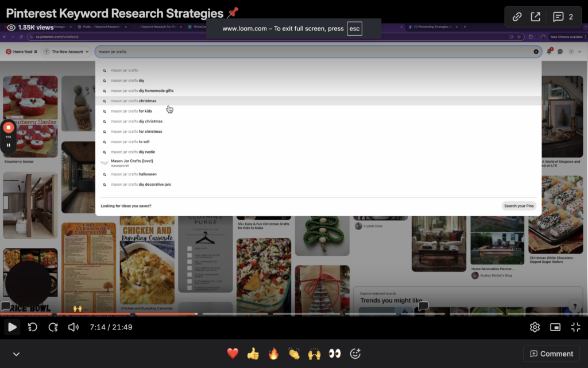Screen dimensions: 588x368
Task: Open player settings gear
Action: pos(535,327)
